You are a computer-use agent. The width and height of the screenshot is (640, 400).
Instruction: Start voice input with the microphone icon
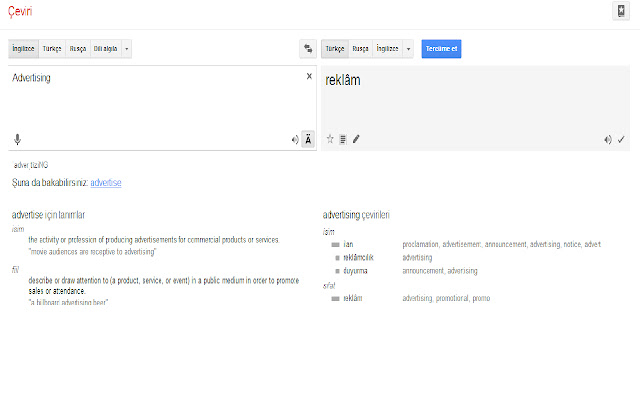tap(17, 140)
